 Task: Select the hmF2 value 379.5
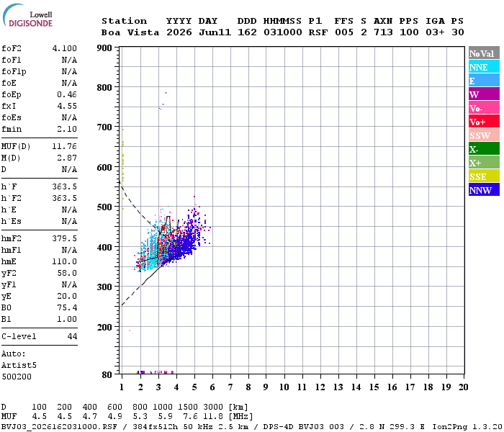point(65,238)
